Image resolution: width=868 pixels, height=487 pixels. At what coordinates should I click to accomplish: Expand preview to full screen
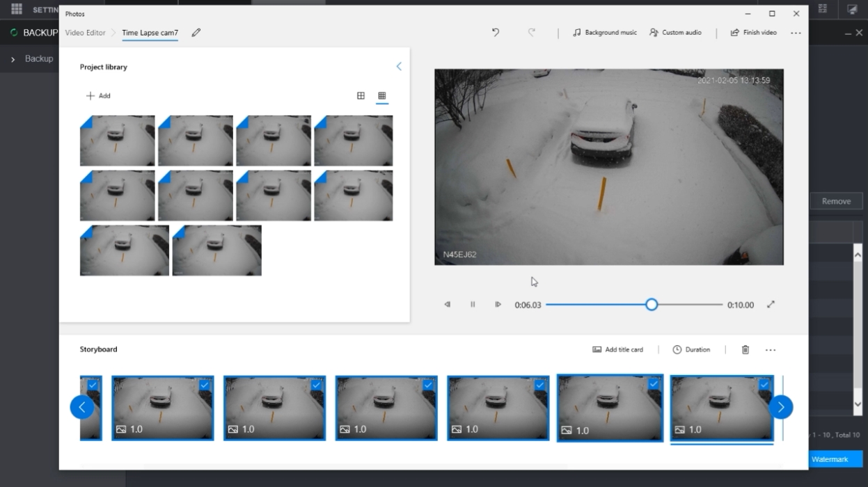click(x=771, y=305)
